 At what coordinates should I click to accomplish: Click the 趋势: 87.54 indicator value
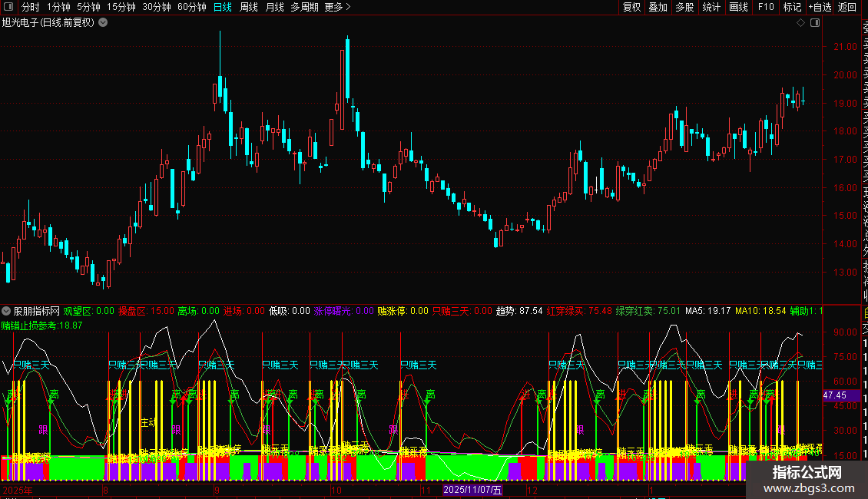tap(519, 311)
